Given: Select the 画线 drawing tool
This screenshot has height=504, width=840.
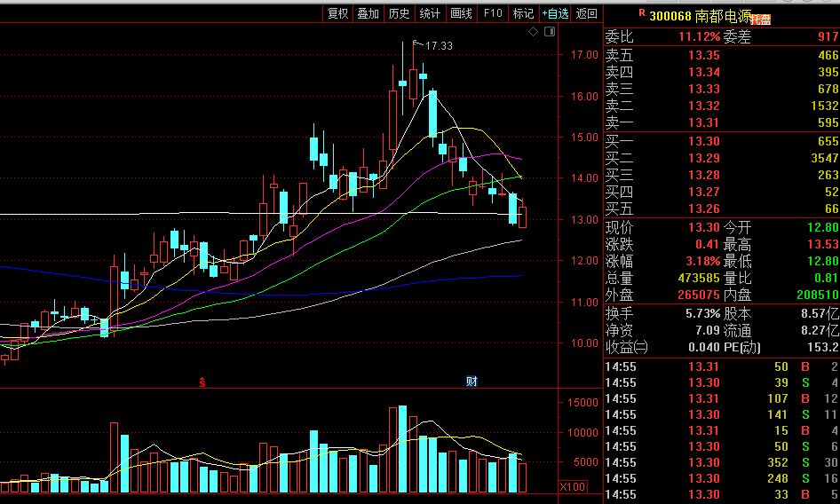Looking at the screenshot, I should (461, 13).
